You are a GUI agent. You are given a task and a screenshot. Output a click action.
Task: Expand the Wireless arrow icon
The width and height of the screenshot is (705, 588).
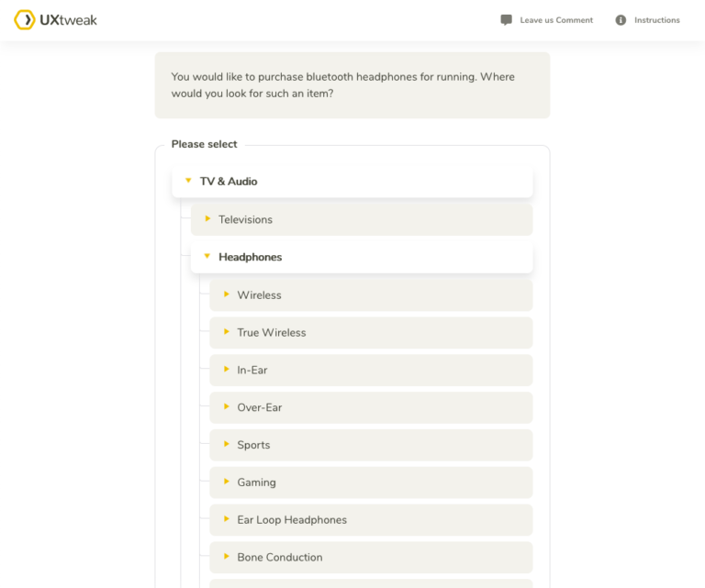[x=227, y=294]
